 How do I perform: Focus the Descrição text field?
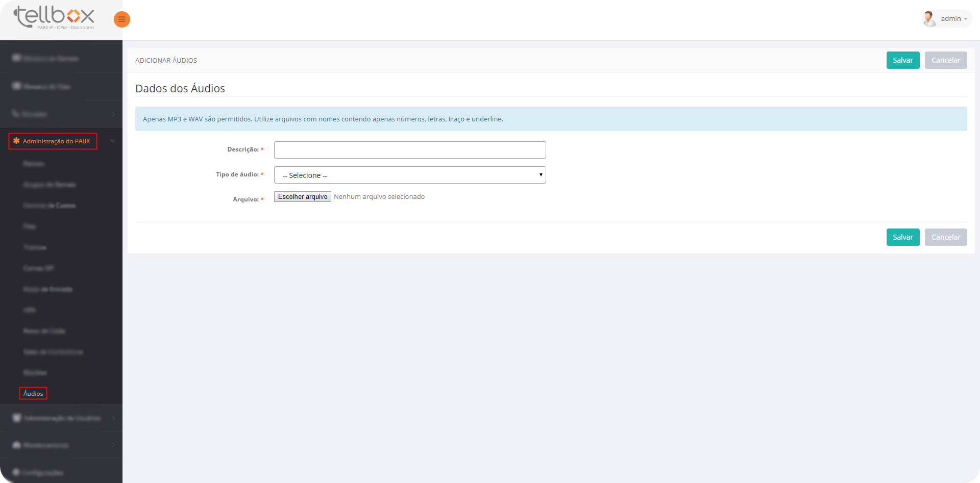[x=409, y=150]
